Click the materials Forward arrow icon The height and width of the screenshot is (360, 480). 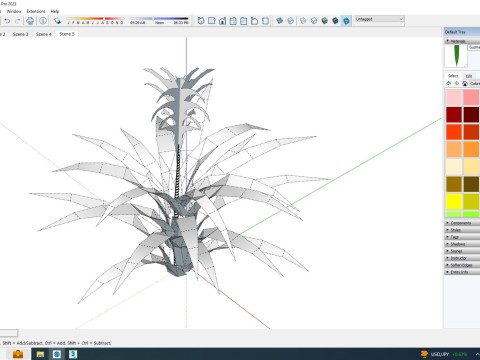pyautogui.click(x=457, y=83)
